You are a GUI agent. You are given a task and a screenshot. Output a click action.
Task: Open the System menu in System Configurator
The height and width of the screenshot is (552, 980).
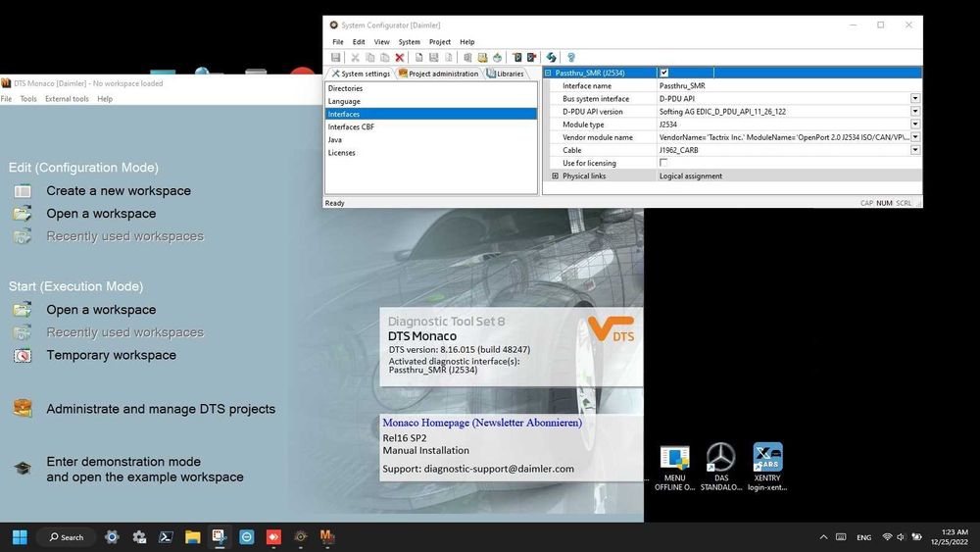pos(410,42)
